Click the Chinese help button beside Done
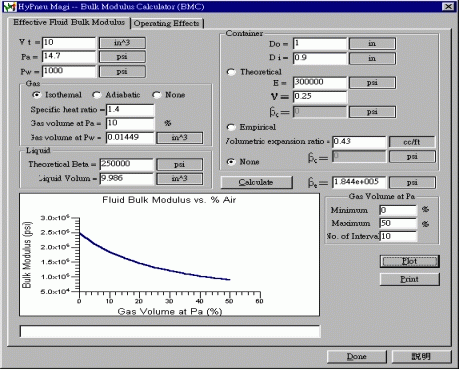This screenshot has width=459, height=370. coord(421,356)
